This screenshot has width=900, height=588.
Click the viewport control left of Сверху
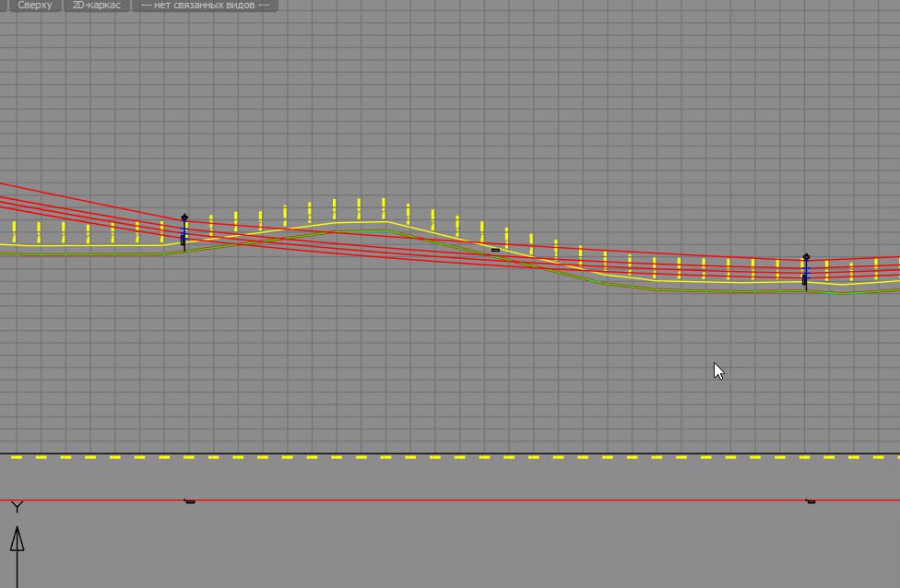coord(5,6)
